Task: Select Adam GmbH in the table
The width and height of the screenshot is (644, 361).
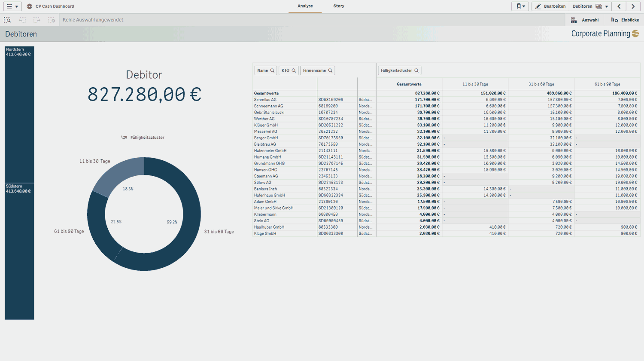Action: [265, 202]
